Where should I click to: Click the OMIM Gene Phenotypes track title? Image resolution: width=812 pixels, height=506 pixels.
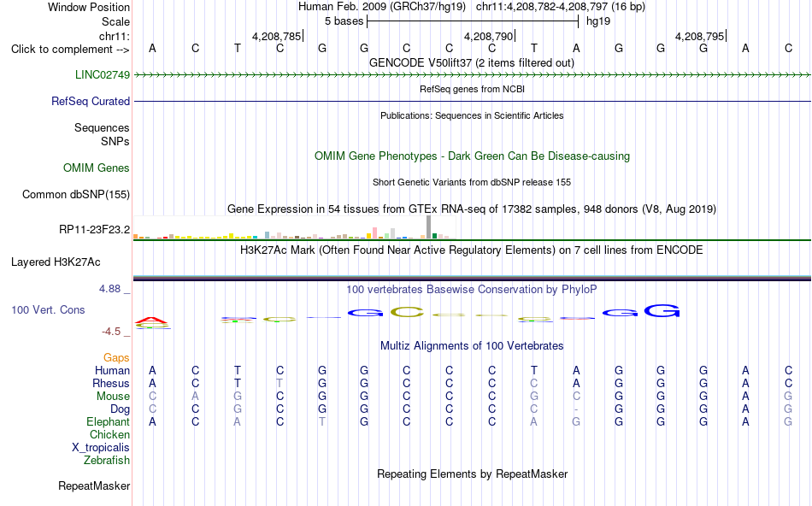point(473,156)
